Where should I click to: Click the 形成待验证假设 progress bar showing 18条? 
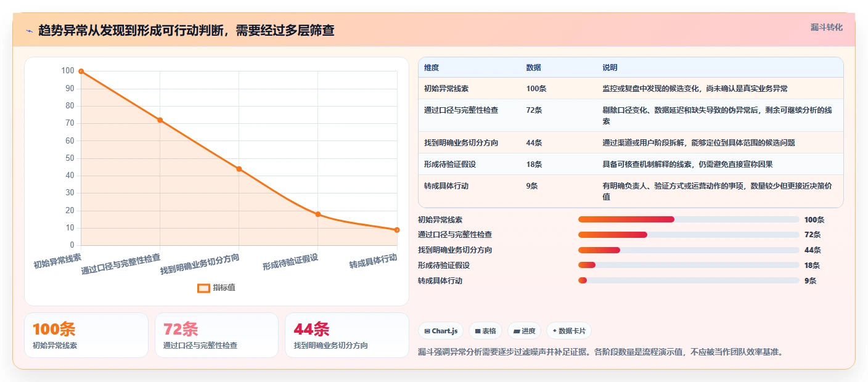689,266
